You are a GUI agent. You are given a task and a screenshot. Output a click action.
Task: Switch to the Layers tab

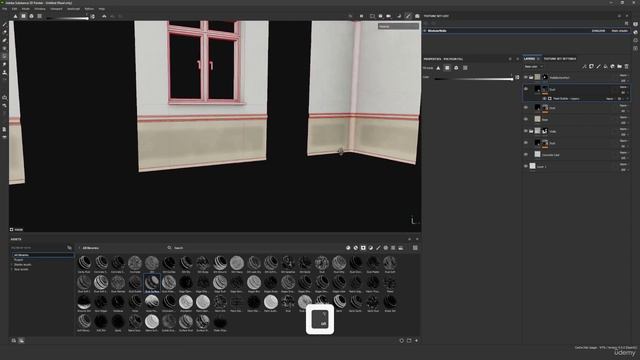(x=529, y=59)
